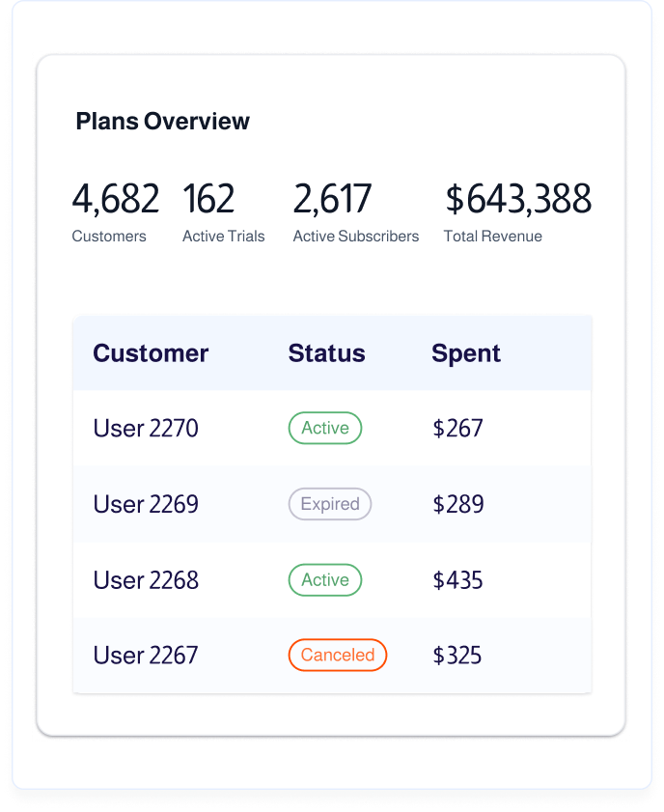Click the Expired status badge
664x812 pixels.
coord(330,504)
